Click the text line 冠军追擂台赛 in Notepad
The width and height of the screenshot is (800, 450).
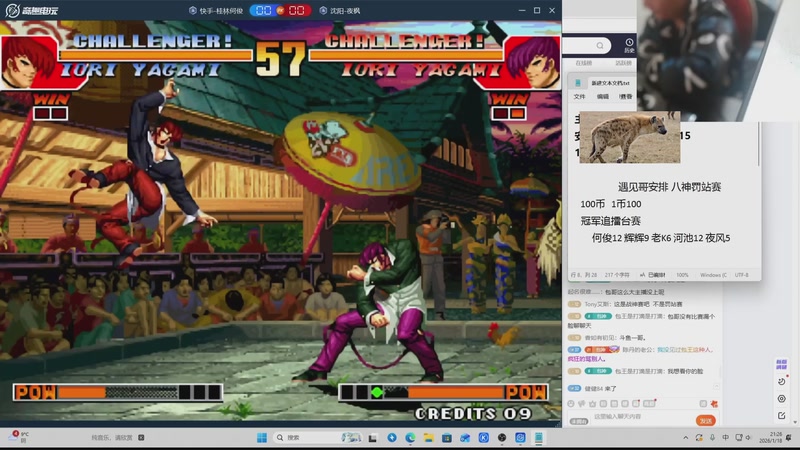(x=610, y=221)
